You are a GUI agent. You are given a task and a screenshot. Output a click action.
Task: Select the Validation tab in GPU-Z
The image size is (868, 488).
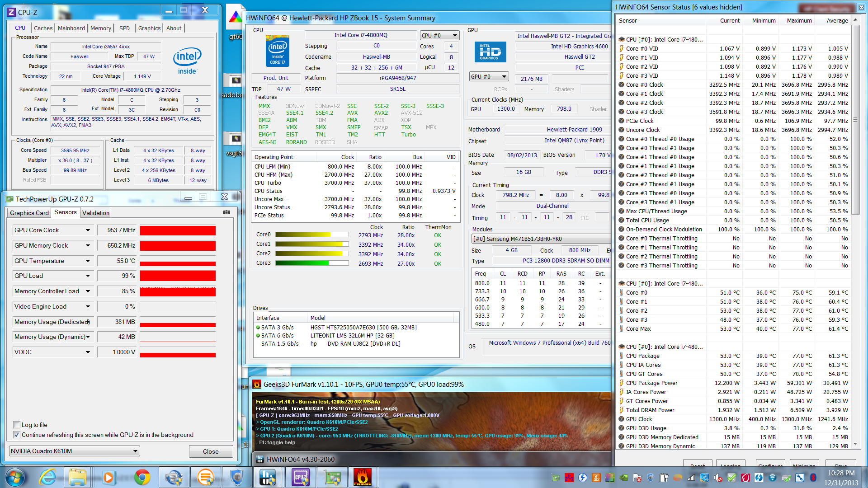pyautogui.click(x=95, y=213)
